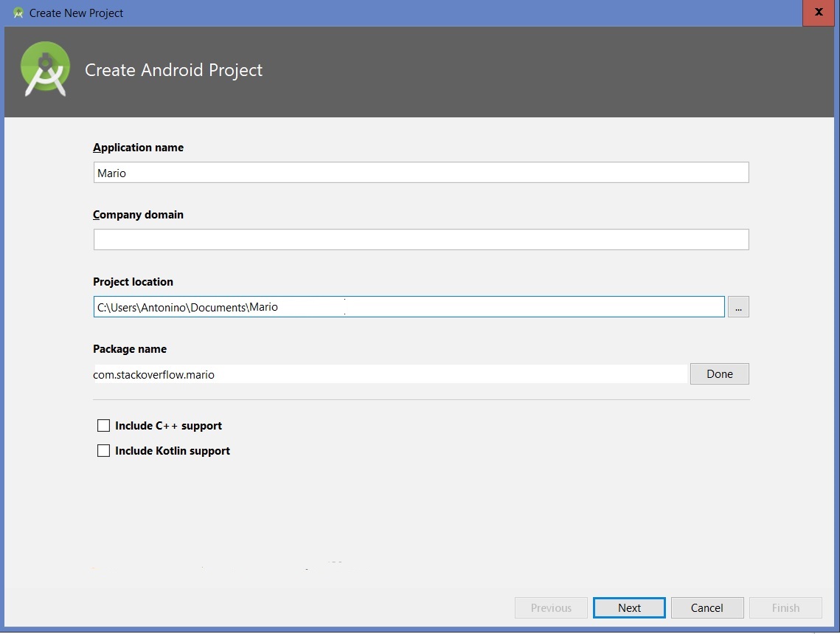Click the Application name label

pos(139,148)
